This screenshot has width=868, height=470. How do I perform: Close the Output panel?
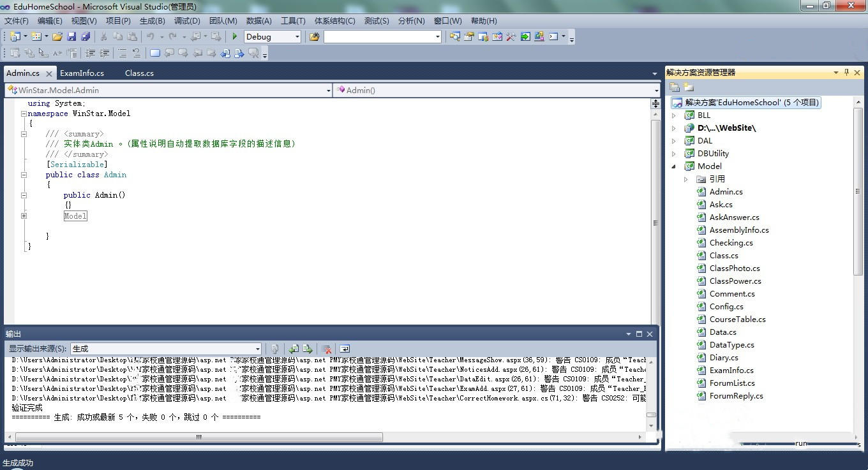(650, 334)
